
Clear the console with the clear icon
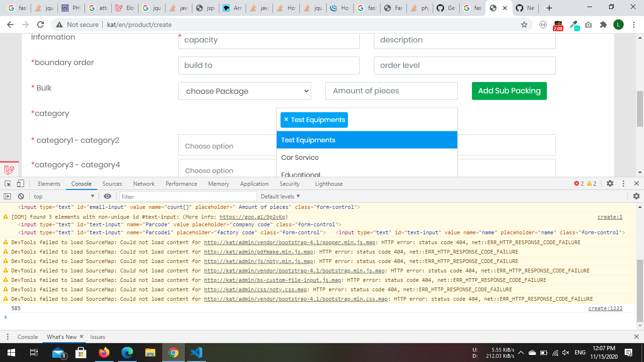[21, 197]
